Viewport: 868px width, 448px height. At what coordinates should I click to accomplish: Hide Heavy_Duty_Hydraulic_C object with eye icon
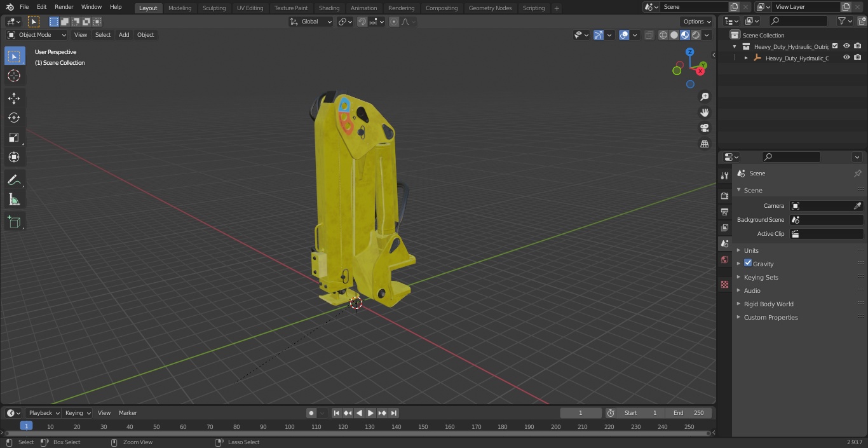tap(846, 57)
